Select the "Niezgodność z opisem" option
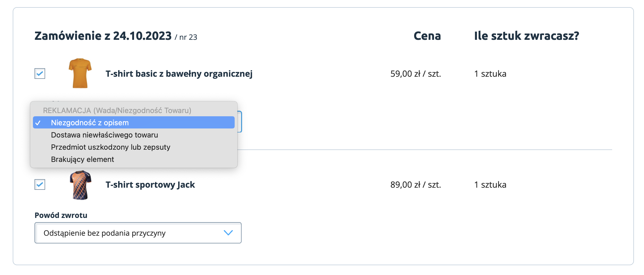 [x=90, y=123]
